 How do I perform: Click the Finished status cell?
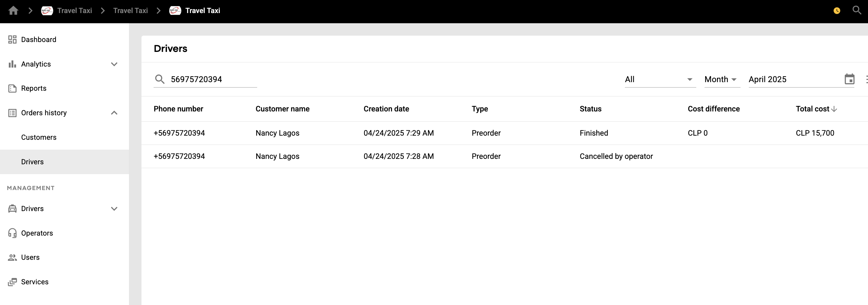[x=594, y=133]
